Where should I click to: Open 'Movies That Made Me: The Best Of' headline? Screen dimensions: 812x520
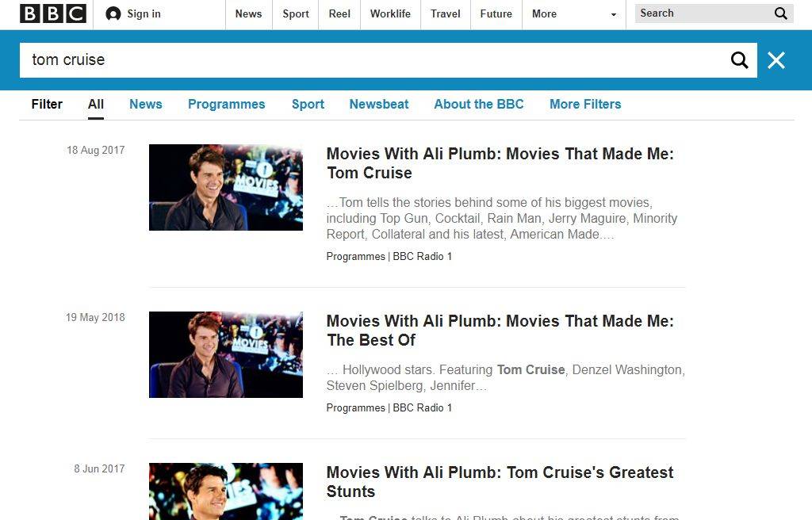(500, 331)
